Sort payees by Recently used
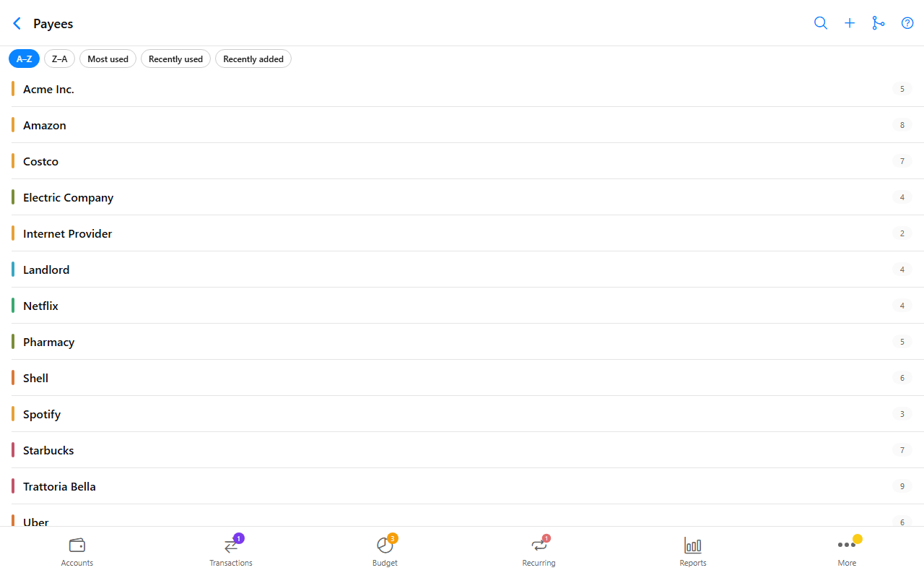This screenshot has height=578, width=924. [175, 59]
